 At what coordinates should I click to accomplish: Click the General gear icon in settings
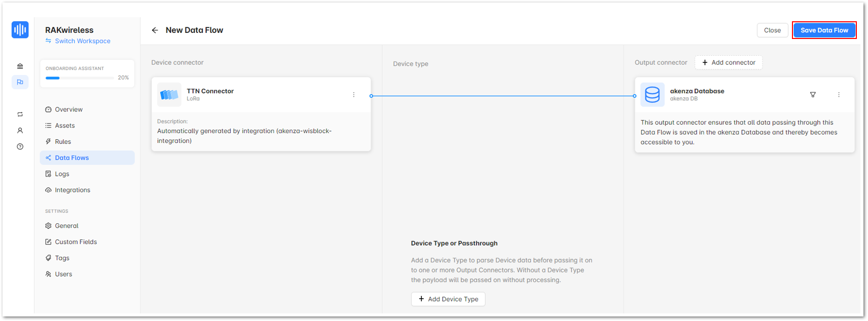pos(48,226)
